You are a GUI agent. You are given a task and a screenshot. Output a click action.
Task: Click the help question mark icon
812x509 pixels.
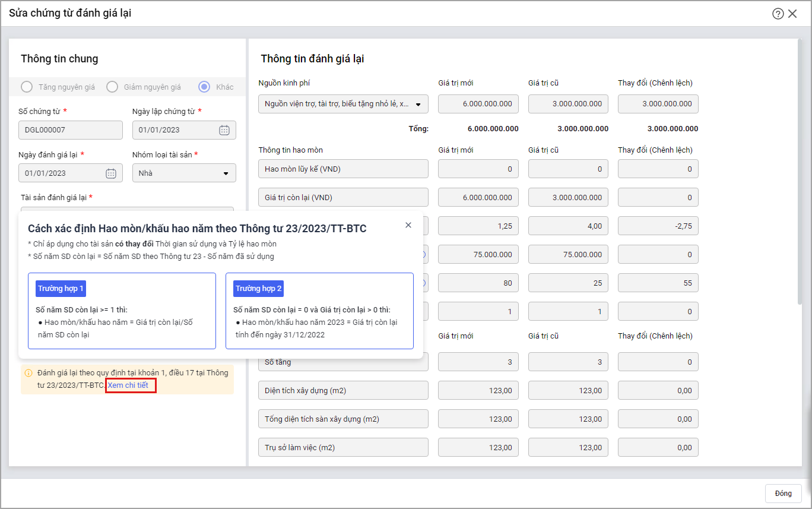778,14
